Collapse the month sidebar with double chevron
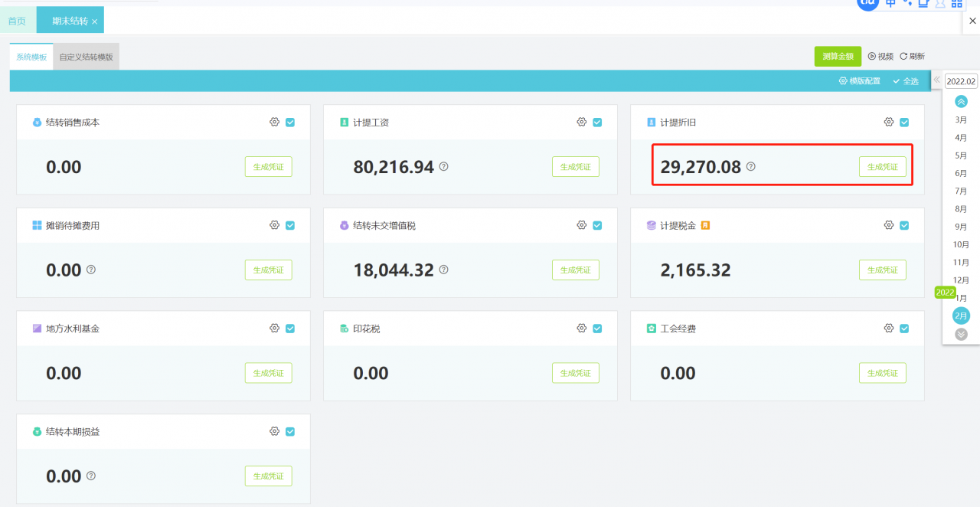 [936, 80]
